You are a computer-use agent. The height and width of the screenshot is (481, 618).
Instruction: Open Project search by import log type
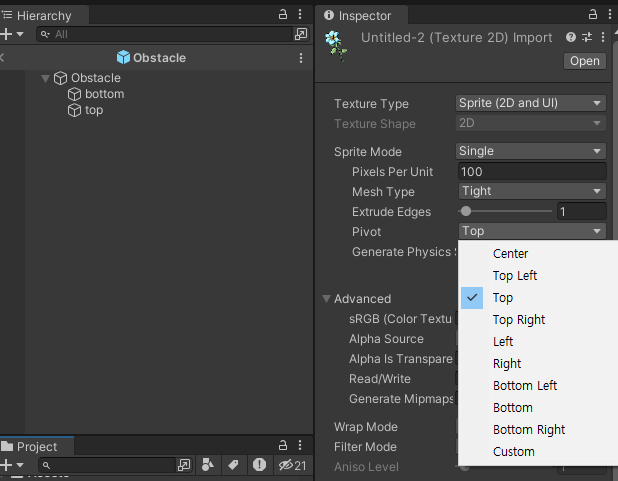259,465
